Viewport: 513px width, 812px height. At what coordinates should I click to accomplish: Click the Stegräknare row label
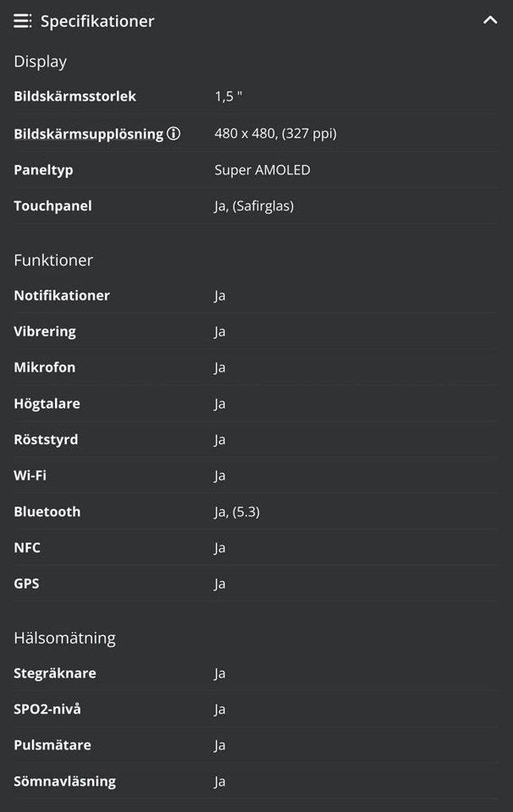coord(55,673)
